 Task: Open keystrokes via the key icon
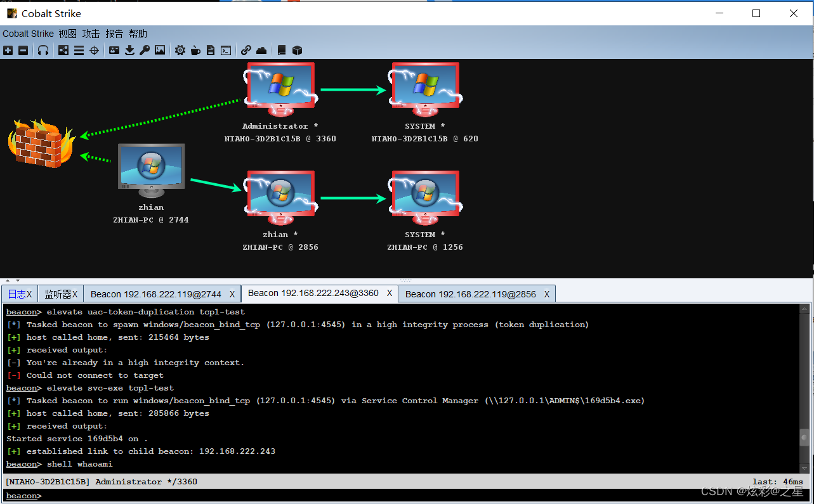coord(145,50)
